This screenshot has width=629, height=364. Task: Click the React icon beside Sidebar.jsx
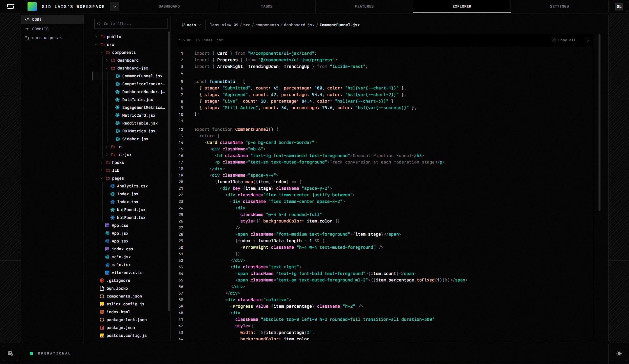tap(118, 139)
